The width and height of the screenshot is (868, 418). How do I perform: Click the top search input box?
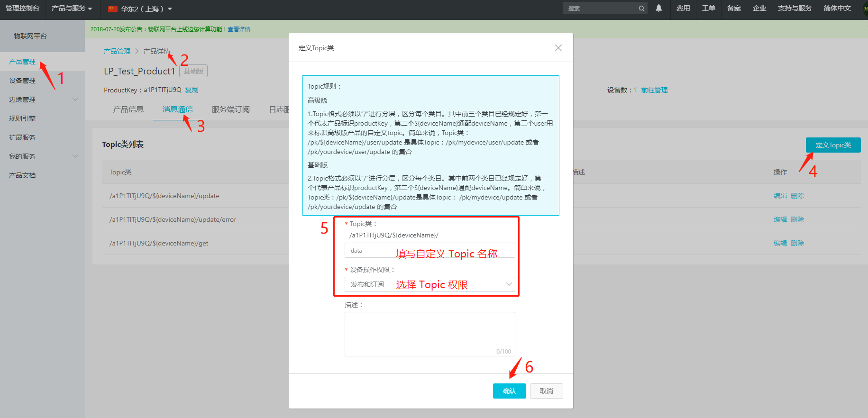[x=598, y=8]
